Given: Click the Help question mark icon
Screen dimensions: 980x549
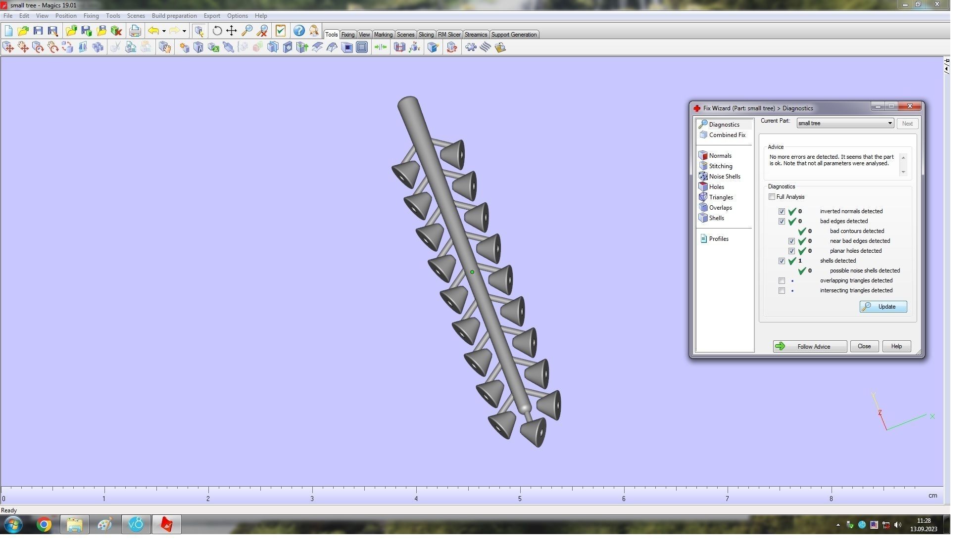Looking at the screenshot, I should [x=299, y=31].
